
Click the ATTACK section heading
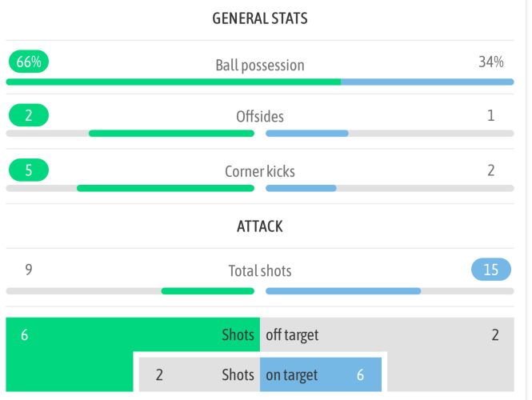point(259,226)
